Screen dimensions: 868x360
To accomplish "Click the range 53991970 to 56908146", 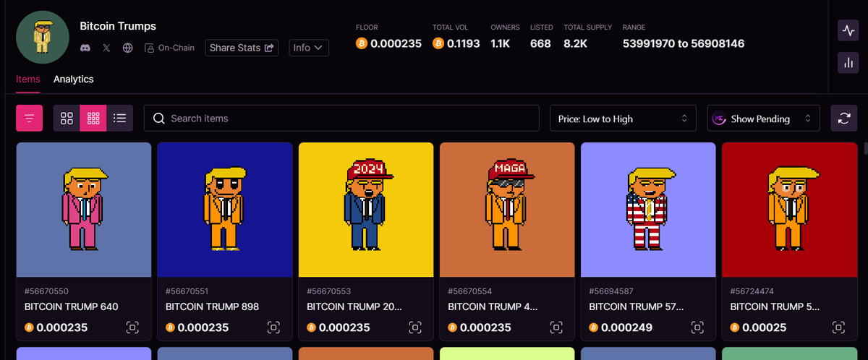I will 684,43.
